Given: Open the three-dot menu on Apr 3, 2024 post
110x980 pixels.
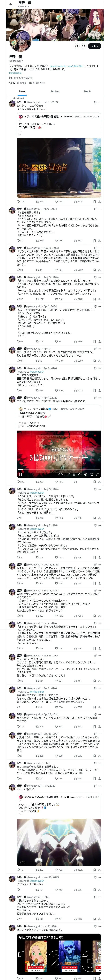Looking at the screenshot, I should [100, 209].
